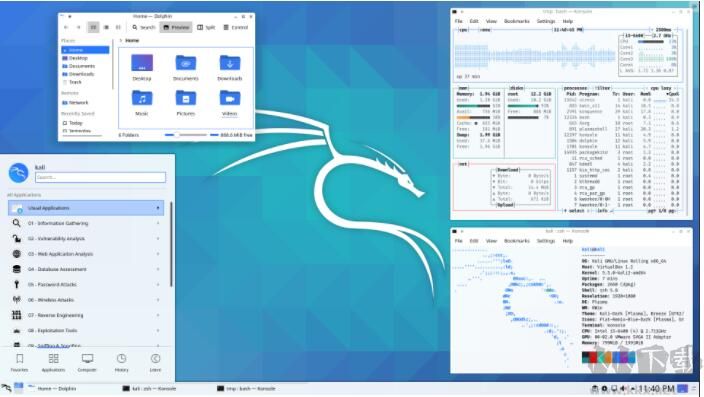Screen dimensions: 704x397
Task: Open Settings menu in bottom Konsole window
Action: 546,241
